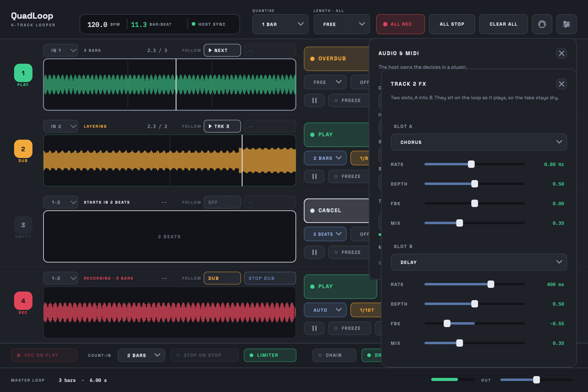Screen dimensions: 588x392
Task: Adjust Slot A DEPTH slider
Action: point(474,184)
